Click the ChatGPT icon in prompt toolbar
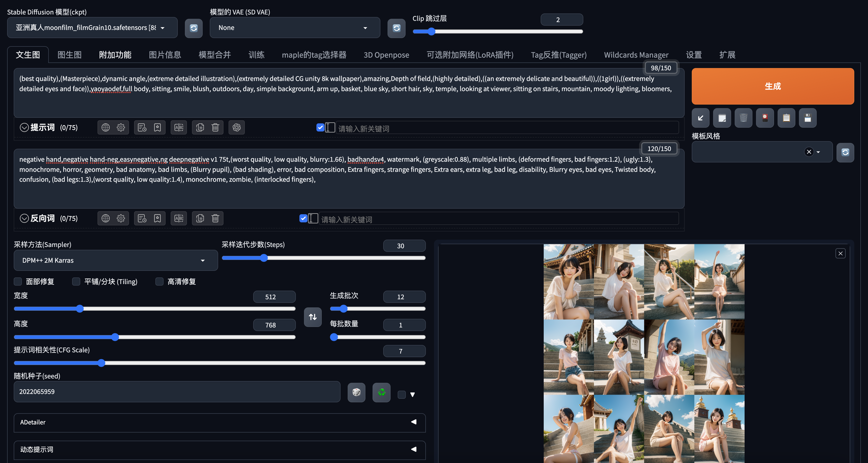 [x=236, y=127]
